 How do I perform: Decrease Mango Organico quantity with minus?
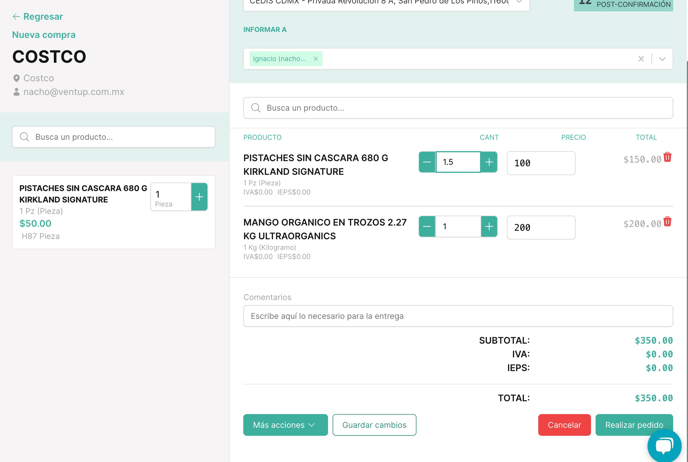(427, 227)
